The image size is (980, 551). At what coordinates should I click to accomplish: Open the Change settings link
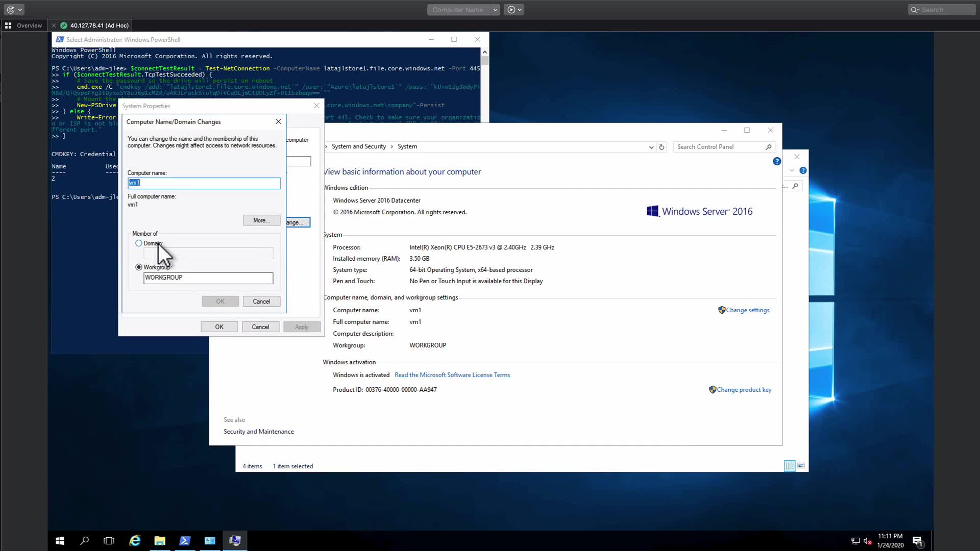(747, 310)
